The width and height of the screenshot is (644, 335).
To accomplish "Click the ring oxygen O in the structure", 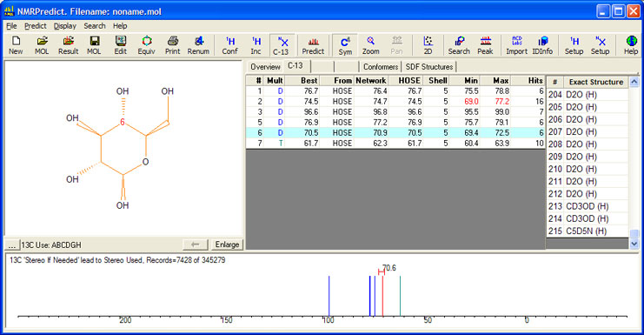I will tap(145, 162).
